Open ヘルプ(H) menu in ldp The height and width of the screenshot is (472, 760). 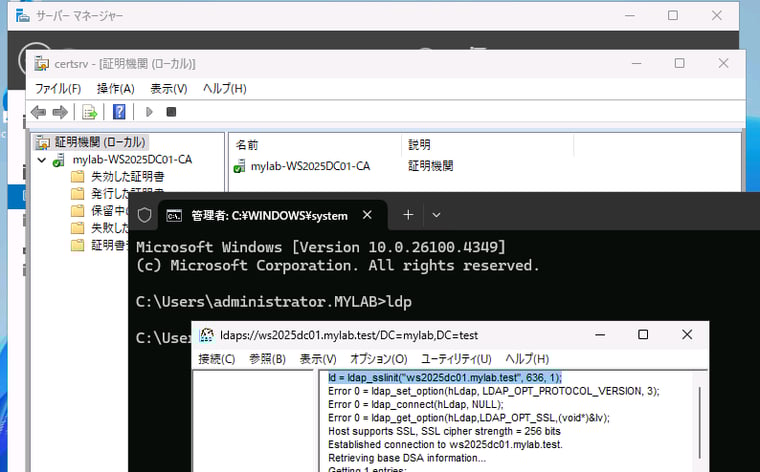pyautogui.click(x=527, y=359)
